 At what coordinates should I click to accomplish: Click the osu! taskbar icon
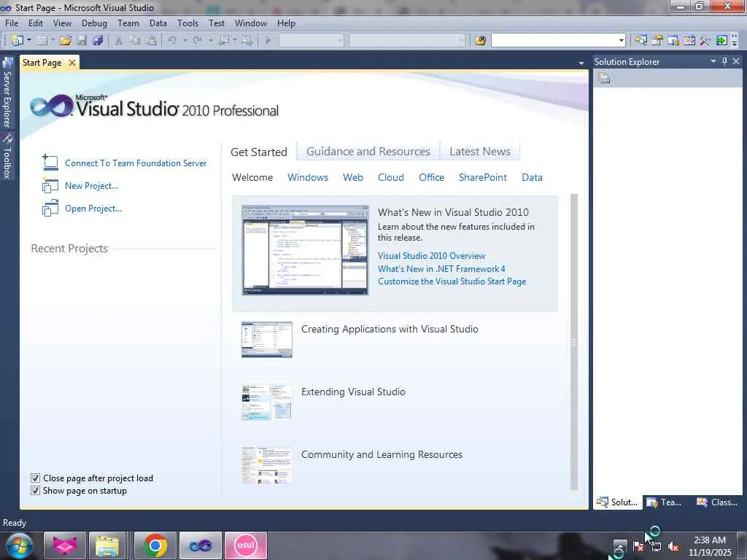[246, 545]
